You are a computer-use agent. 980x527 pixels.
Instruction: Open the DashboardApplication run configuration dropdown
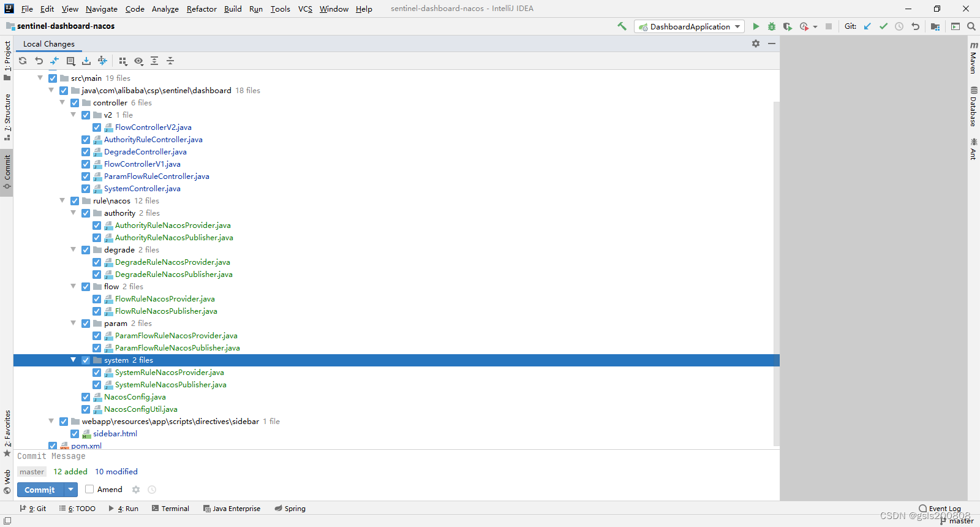point(689,26)
